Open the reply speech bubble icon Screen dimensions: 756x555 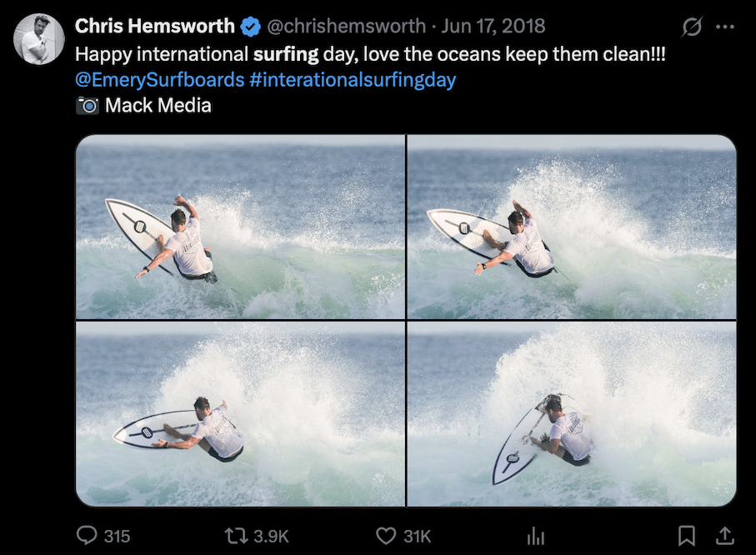pyautogui.click(x=87, y=535)
